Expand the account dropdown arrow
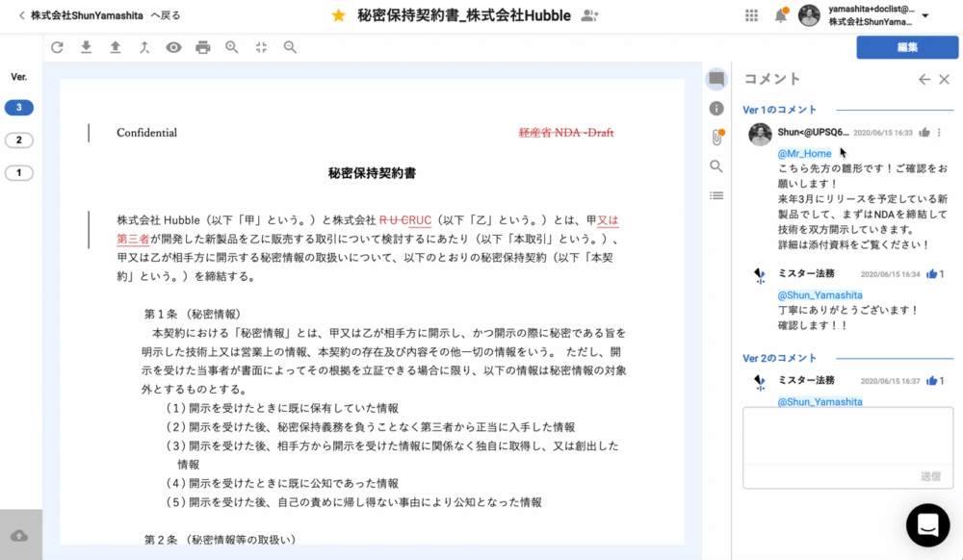The width and height of the screenshot is (963, 560). (x=924, y=16)
